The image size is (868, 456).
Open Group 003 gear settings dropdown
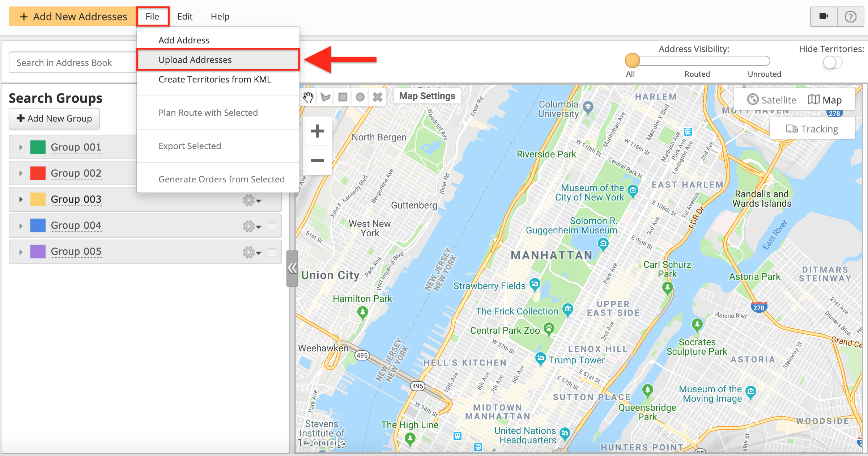[x=252, y=200]
